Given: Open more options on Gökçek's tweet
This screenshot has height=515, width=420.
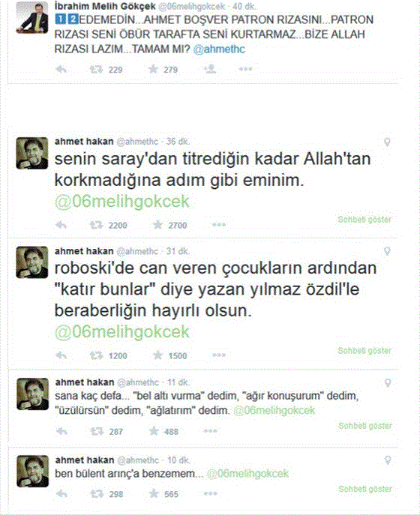Looking at the screenshot, I should coord(245,69).
